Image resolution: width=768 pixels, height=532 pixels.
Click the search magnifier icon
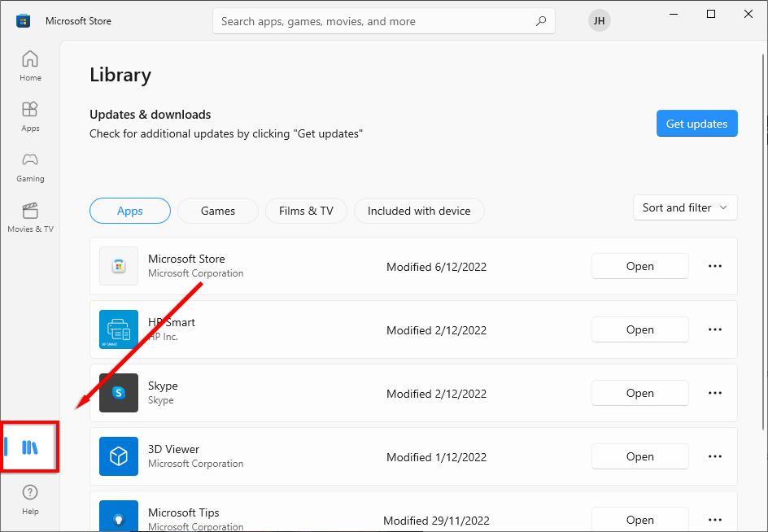click(x=541, y=21)
